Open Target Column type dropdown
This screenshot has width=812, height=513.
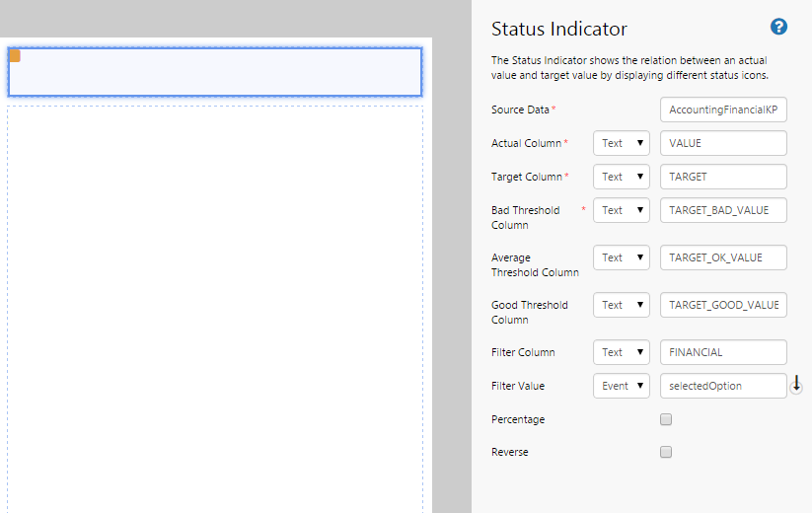[x=621, y=177]
